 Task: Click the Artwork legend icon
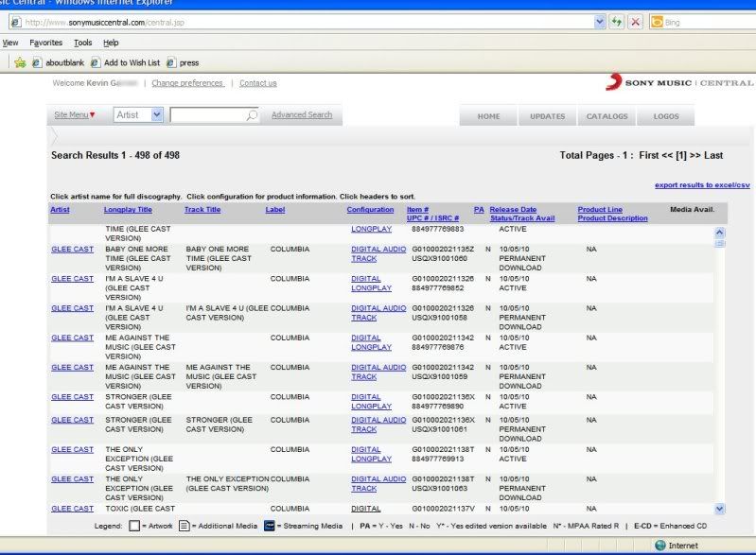pos(134,526)
